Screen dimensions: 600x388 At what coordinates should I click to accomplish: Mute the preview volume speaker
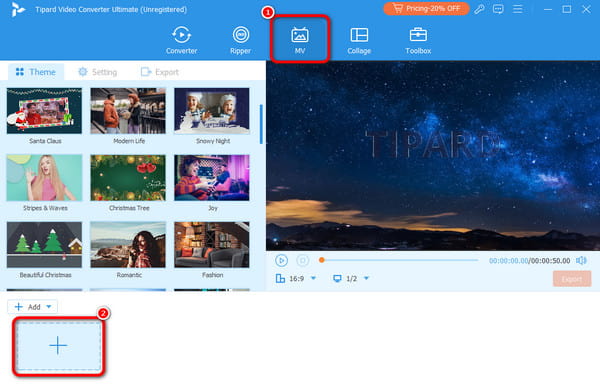[x=581, y=261]
